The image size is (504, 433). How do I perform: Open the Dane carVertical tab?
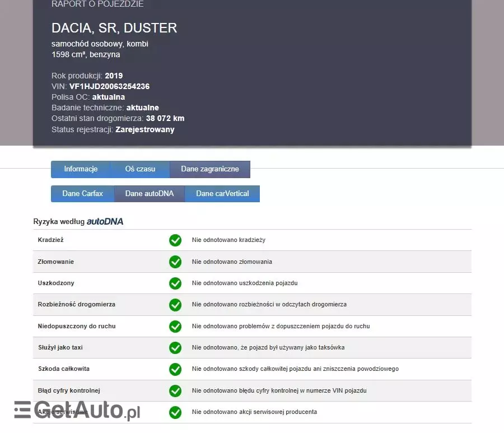pos(222,193)
